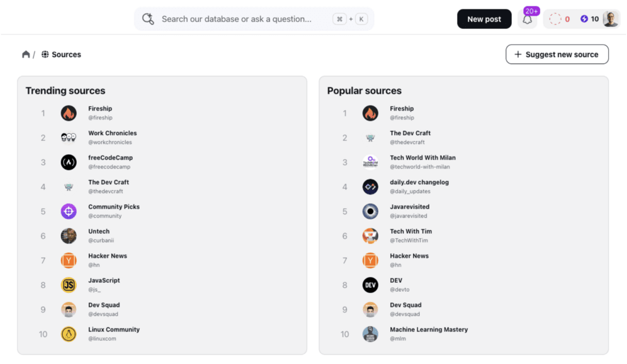Open Work Chronicles source link
Screen dimensions: 627x364
112,133
